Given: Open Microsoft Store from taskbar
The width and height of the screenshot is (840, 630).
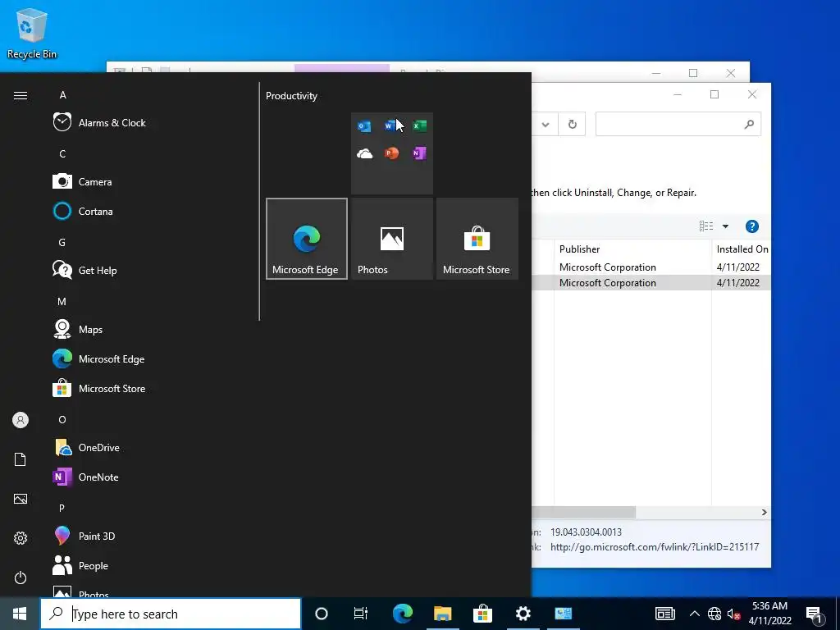Looking at the screenshot, I should click(x=482, y=614).
